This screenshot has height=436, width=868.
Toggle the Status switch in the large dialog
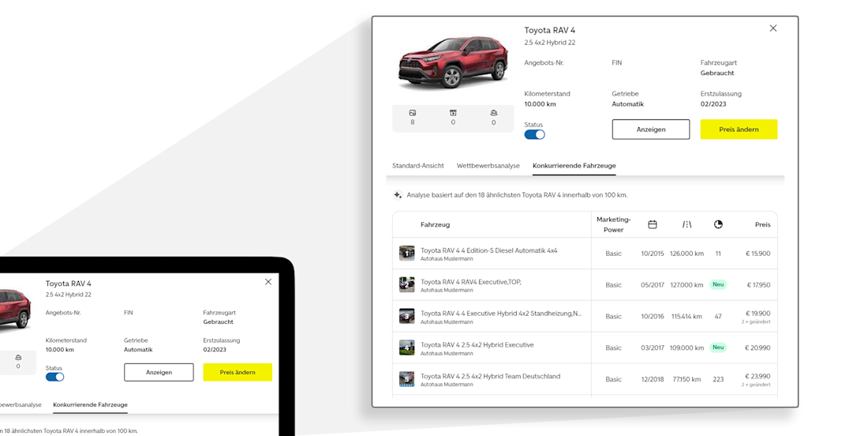click(x=535, y=134)
